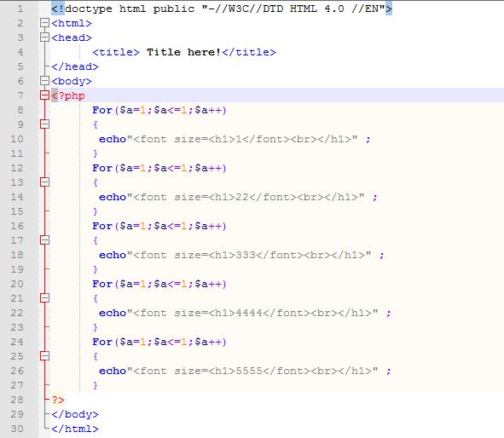The width and height of the screenshot is (504, 438).
Task: Click the For statement on line 20
Action: click(159, 284)
